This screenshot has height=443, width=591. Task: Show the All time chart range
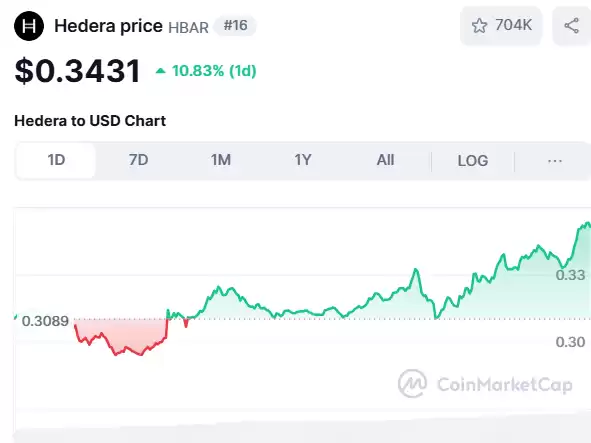385,160
